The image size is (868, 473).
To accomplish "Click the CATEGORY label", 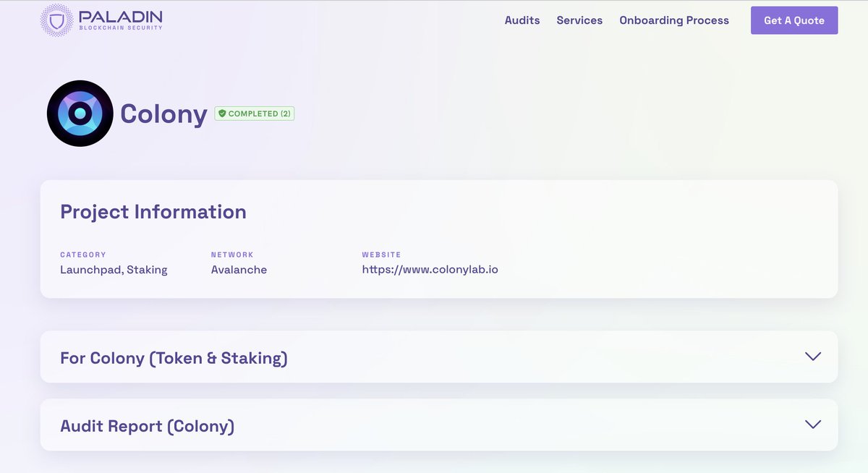I will [83, 255].
